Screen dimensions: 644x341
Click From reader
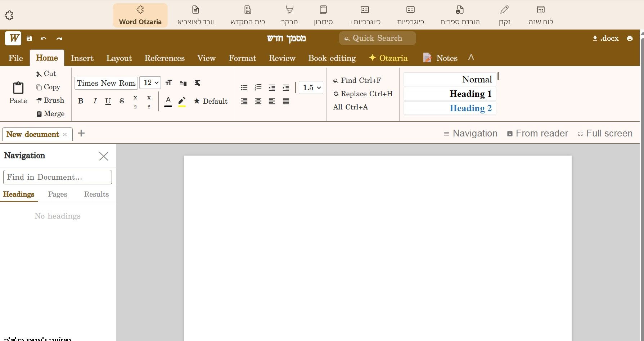537,134
